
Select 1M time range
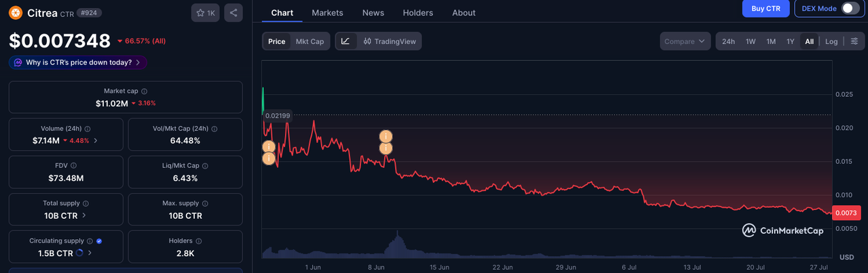[x=771, y=41]
